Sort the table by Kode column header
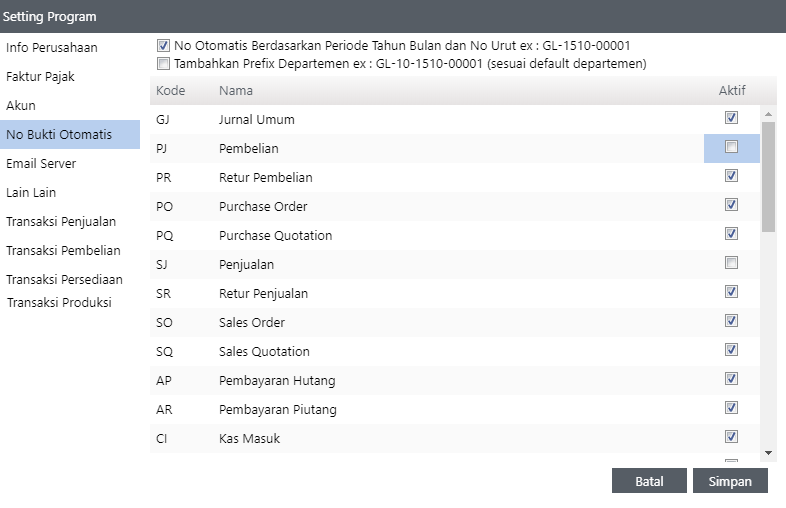The width and height of the screenshot is (786, 508). click(x=171, y=91)
